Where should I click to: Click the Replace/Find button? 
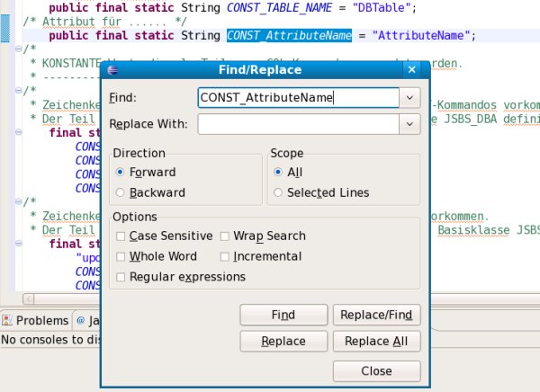point(376,315)
